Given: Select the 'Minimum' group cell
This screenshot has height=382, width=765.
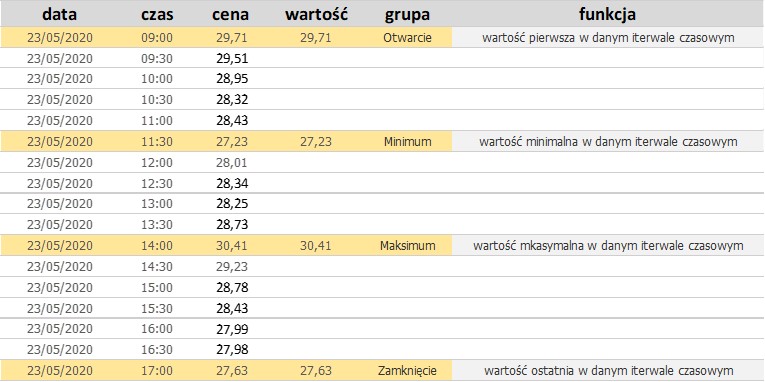Looking at the screenshot, I should [407, 141].
